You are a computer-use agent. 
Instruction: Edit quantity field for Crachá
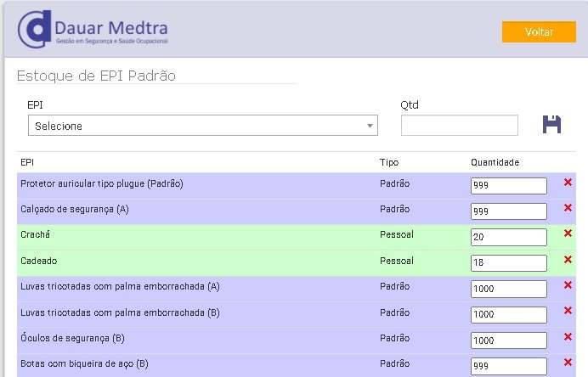[508, 237]
